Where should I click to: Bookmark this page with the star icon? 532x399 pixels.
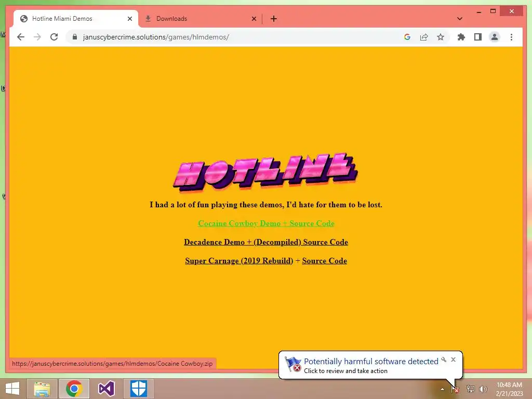(441, 37)
